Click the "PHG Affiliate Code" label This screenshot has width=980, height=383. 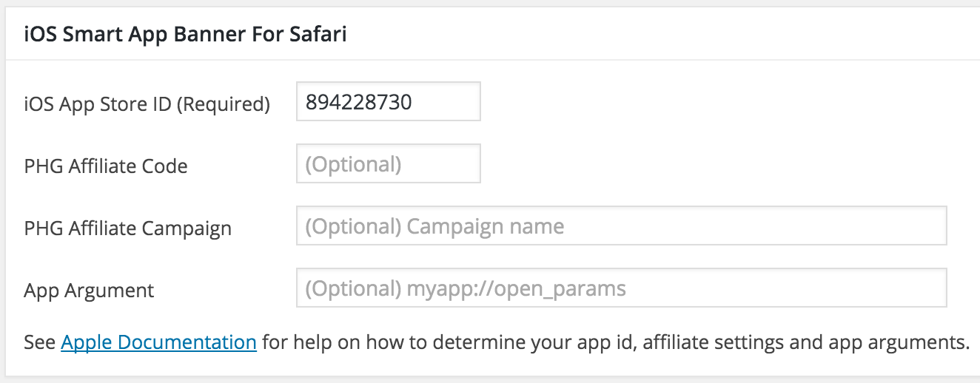click(x=105, y=166)
